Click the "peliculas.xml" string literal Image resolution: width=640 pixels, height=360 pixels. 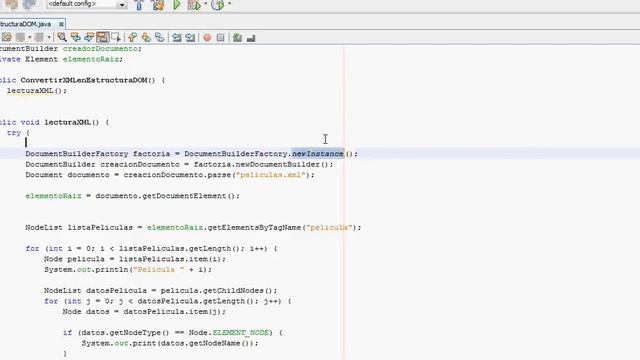click(x=271, y=175)
